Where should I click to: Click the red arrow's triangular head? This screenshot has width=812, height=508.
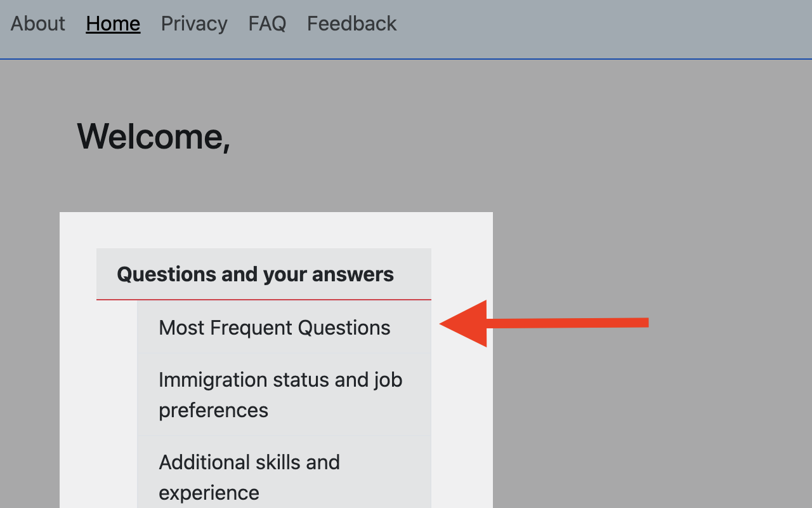pyautogui.click(x=468, y=324)
